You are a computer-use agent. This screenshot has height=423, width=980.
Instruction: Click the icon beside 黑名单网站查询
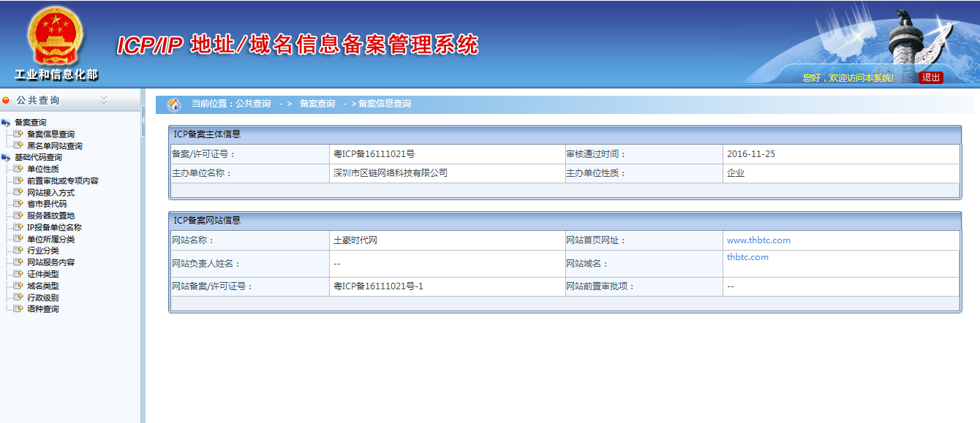coord(20,146)
